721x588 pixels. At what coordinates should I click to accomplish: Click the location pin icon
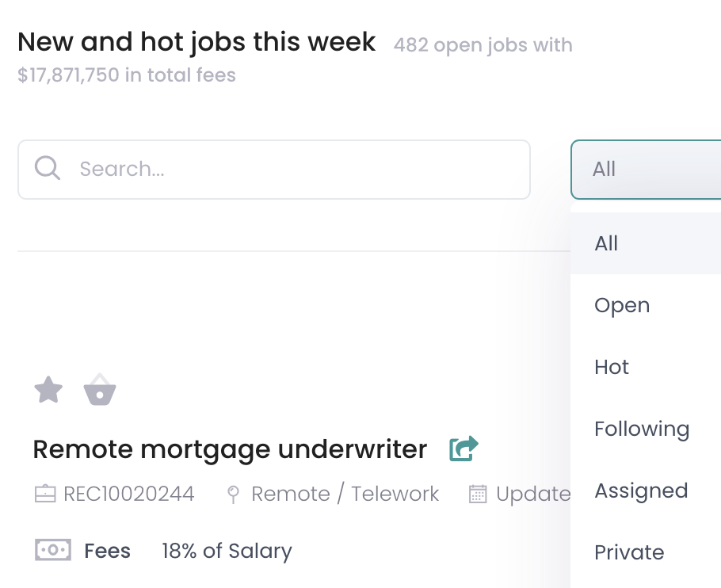(233, 494)
